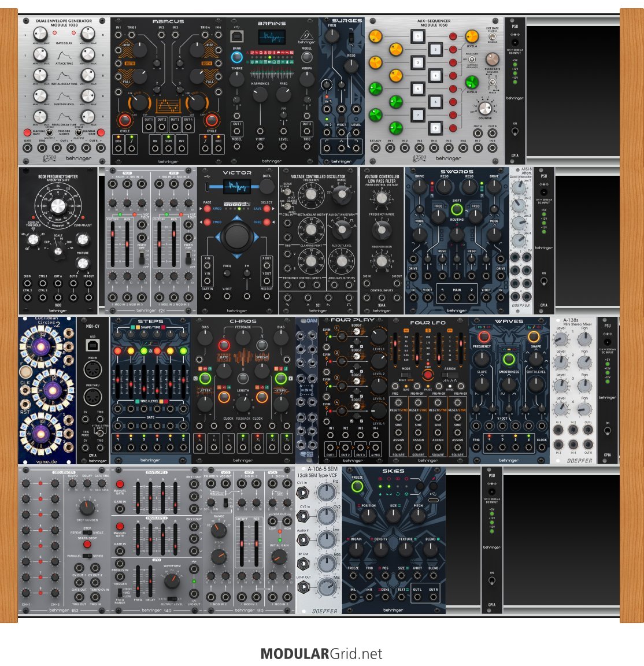Viewport: 644px width, 666px height.
Task: Click the bottom Euclidean Circles encoder
Action: point(41,433)
